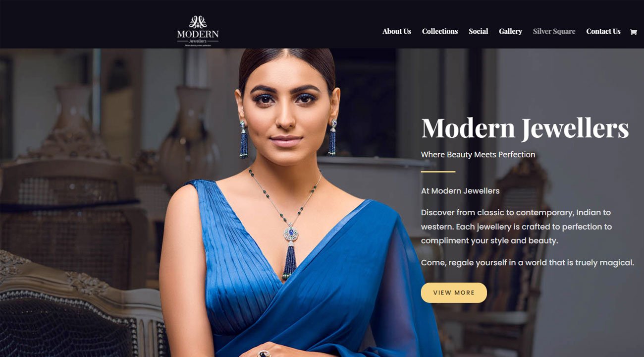
Task: Select Social in the navigation bar
Action: 479,31
